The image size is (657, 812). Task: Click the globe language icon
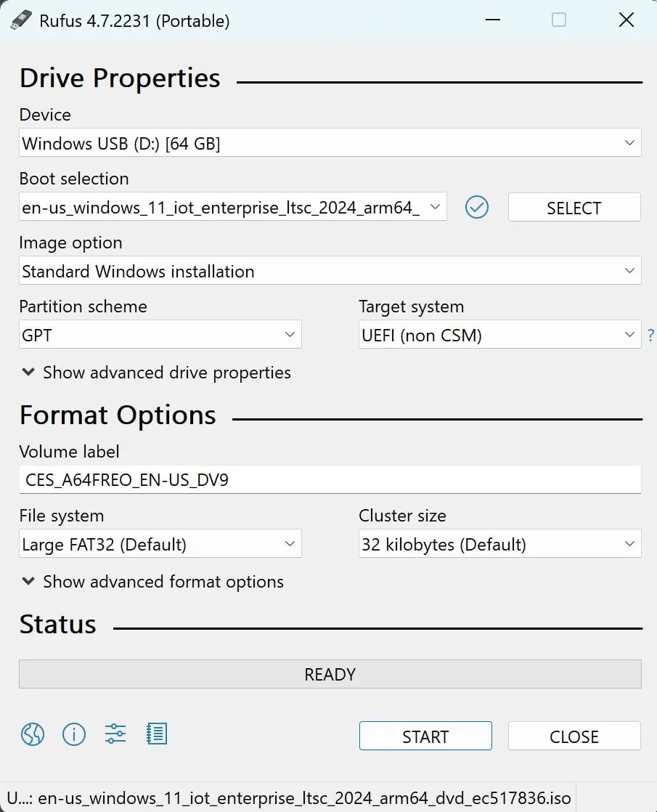pos(33,734)
